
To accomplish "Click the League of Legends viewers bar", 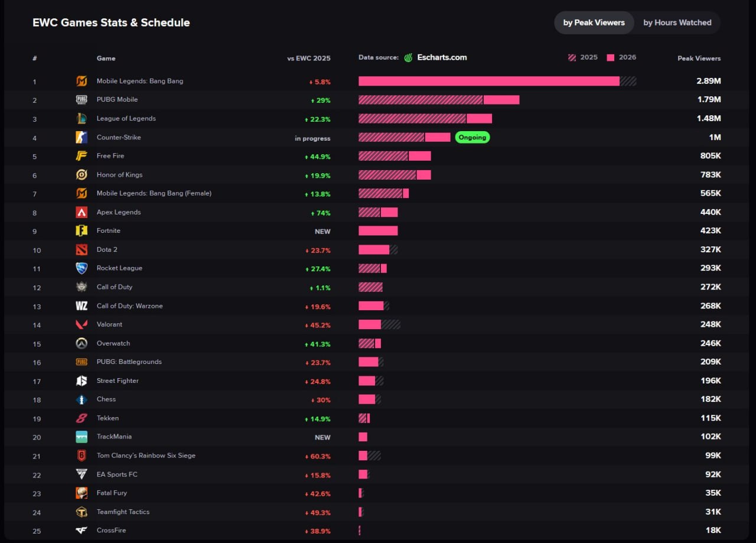I will tap(425, 119).
